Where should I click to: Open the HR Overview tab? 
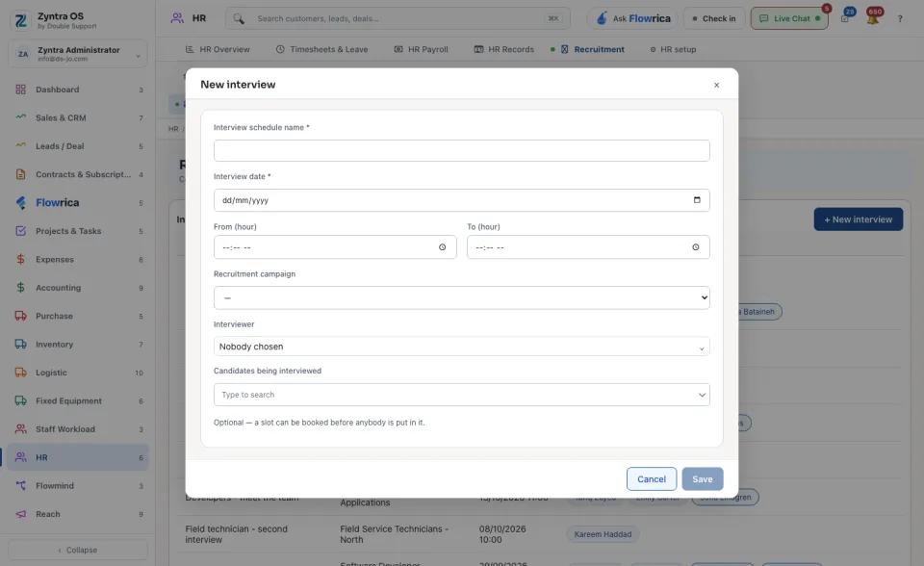click(218, 49)
